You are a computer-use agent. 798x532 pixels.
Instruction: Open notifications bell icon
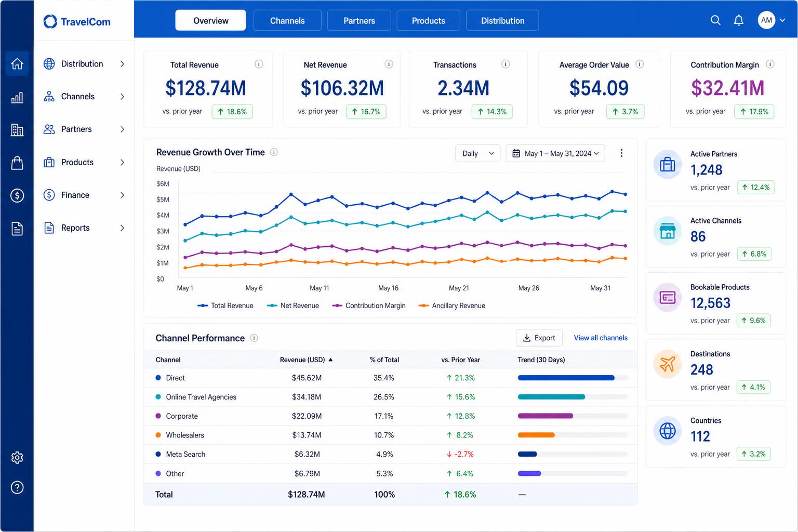point(738,20)
